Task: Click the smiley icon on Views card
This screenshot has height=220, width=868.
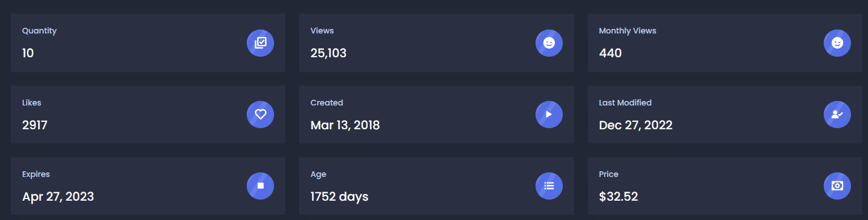Action: (x=549, y=43)
